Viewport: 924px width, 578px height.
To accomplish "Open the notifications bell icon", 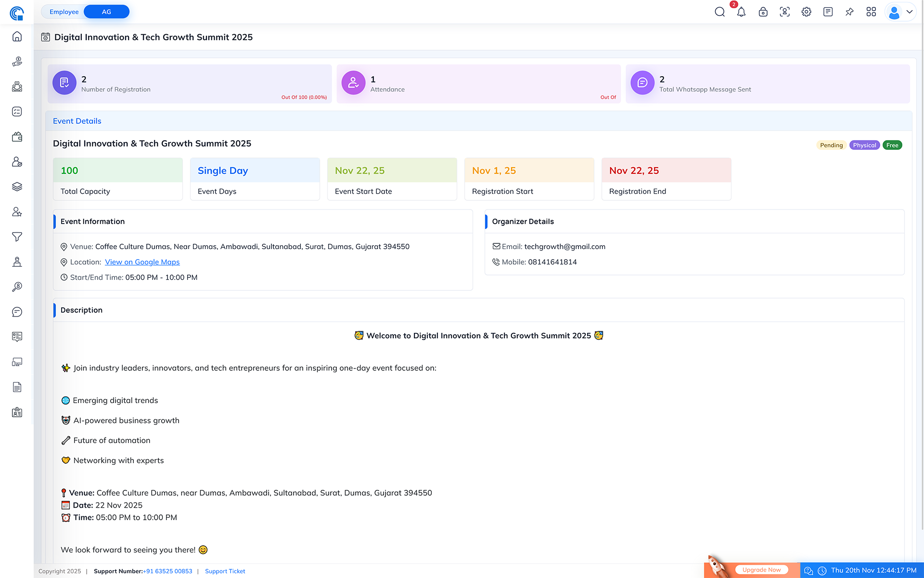I will tap(741, 12).
